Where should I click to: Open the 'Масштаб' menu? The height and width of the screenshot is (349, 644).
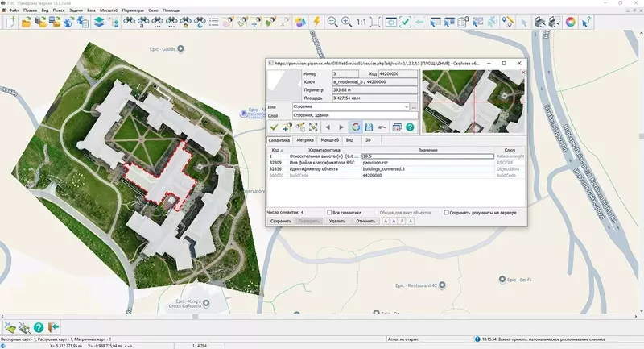pos(109,10)
